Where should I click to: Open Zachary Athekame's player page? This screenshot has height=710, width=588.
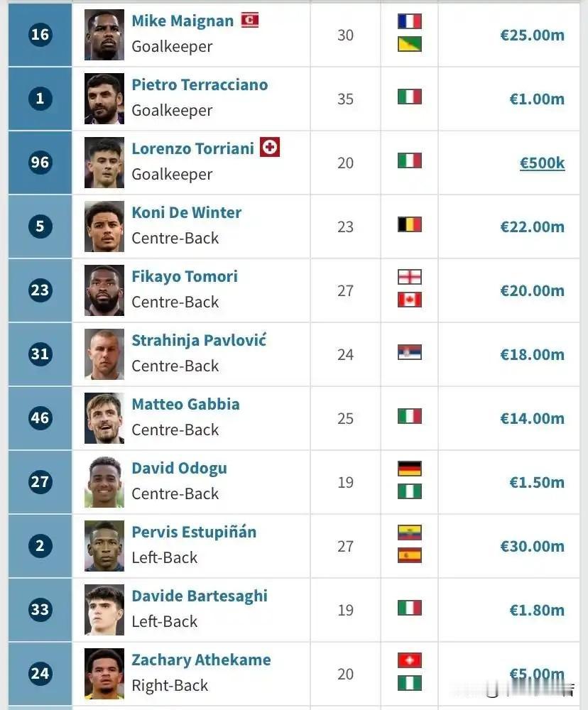201,660
